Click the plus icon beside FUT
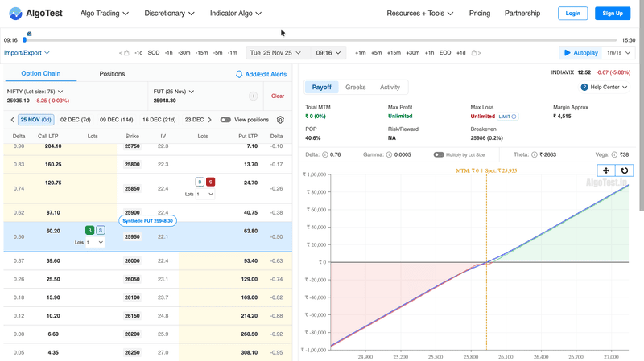Screen dimensions: 644x361 (x=253, y=96)
